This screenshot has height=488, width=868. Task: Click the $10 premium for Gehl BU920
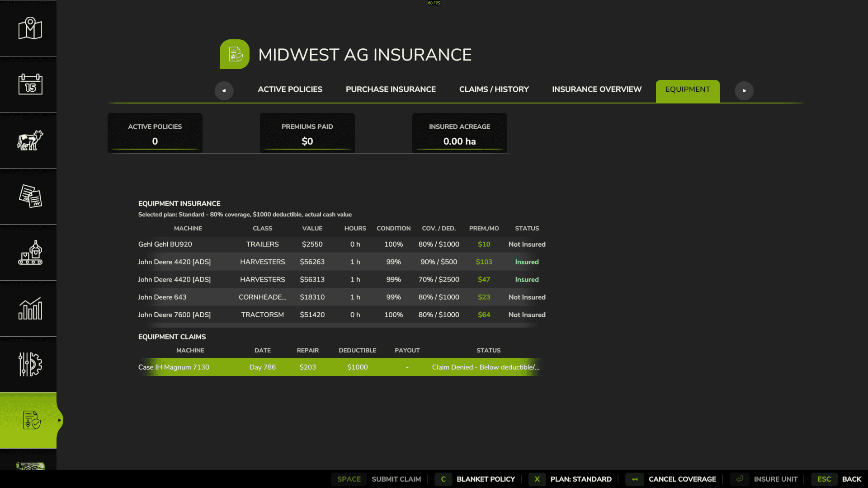[x=484, y=244]
